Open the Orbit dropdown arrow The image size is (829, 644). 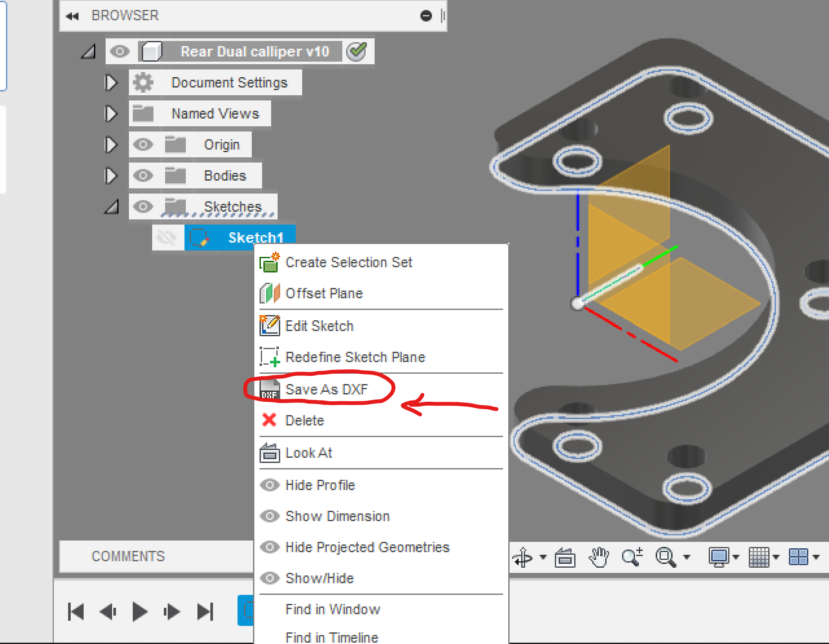[x=543, y=557]
